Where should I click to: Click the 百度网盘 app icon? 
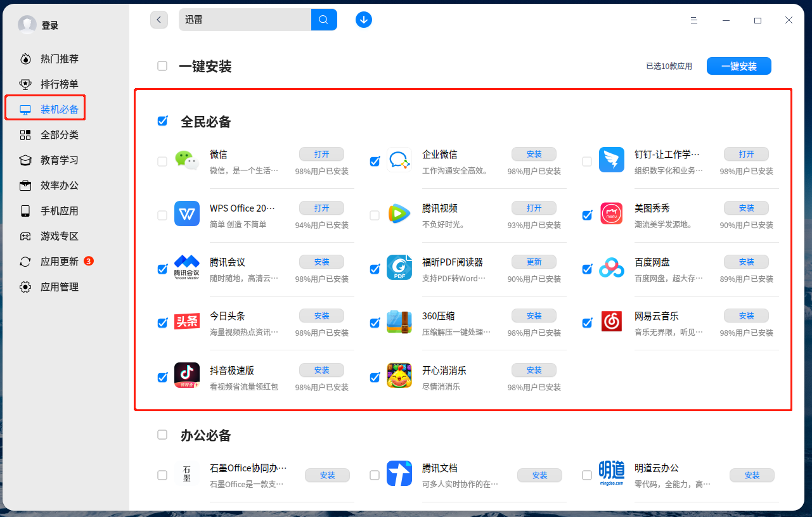pos(612,268)
